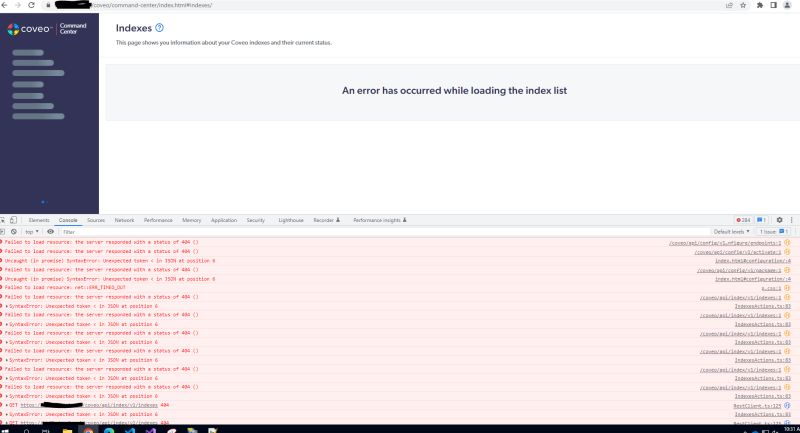Reload the page with the browser refresh button

pos(32,5)
